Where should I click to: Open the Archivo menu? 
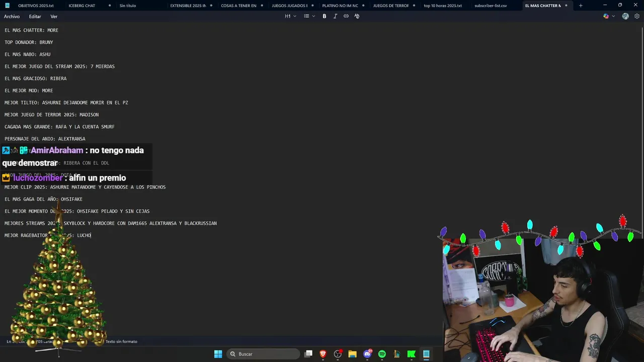tap(12, 17)
